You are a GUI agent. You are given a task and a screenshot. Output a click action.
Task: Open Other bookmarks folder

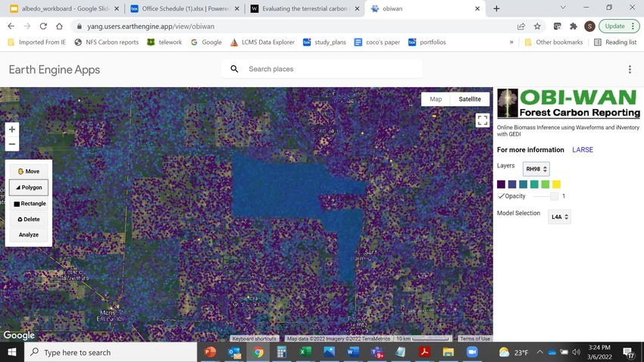[x=554, y=42]
